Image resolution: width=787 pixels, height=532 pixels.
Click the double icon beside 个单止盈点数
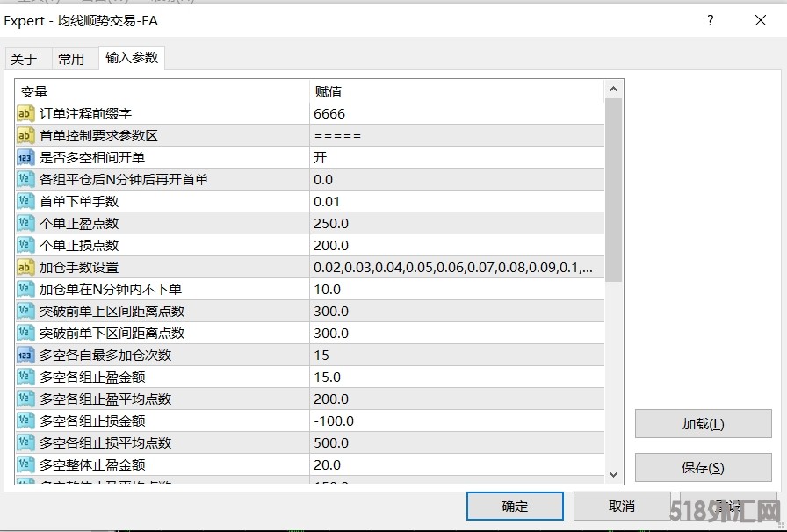point(25,223)
